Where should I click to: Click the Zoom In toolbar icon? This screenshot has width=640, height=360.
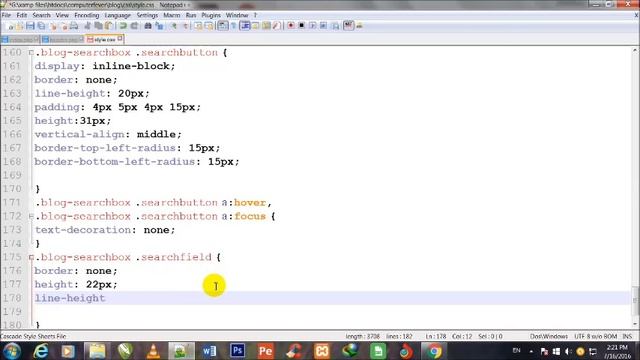(173, 26)
